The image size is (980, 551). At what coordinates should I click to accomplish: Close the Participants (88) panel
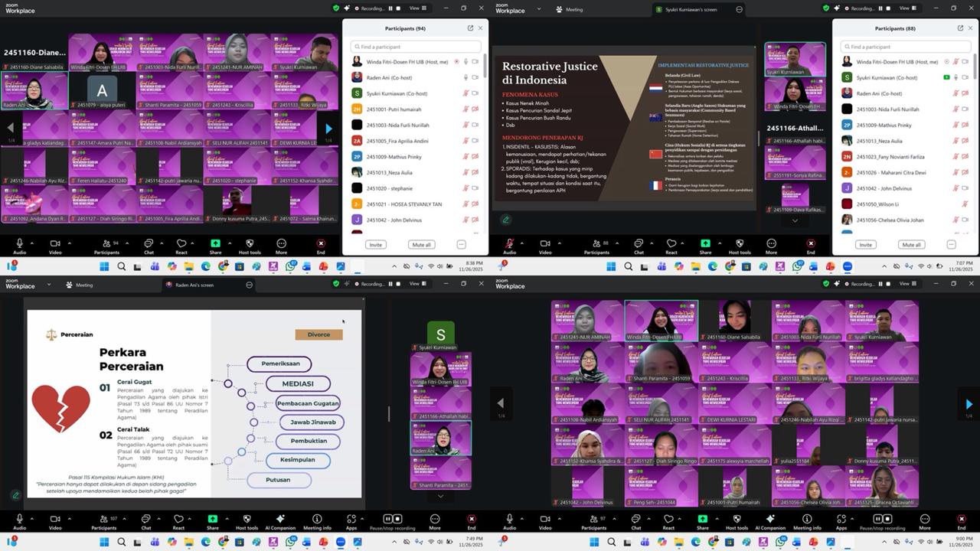[971, 28]
